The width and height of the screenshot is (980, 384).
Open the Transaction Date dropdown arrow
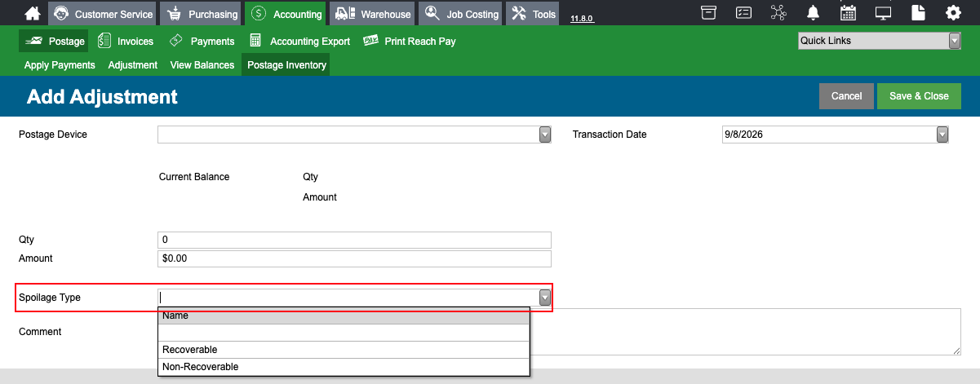pyautogui.click(x=942, y=135)
